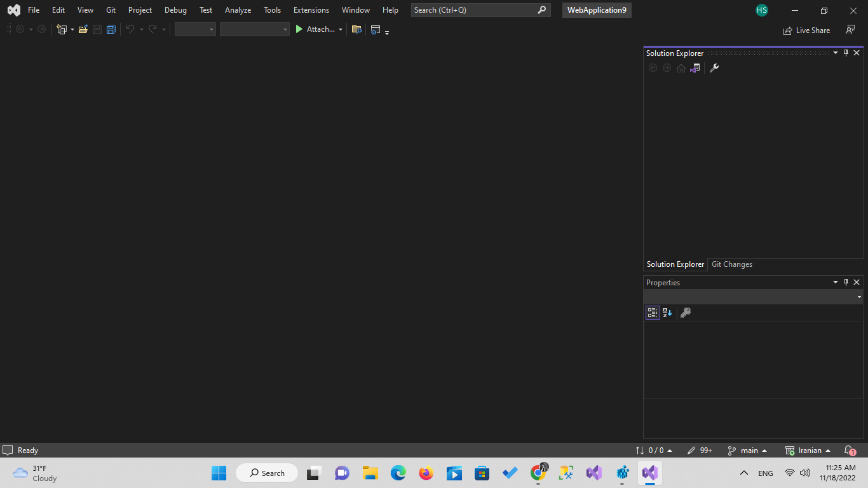Start debugging with green play icon
Screen dimensions: 868x488
click(299, 29)
